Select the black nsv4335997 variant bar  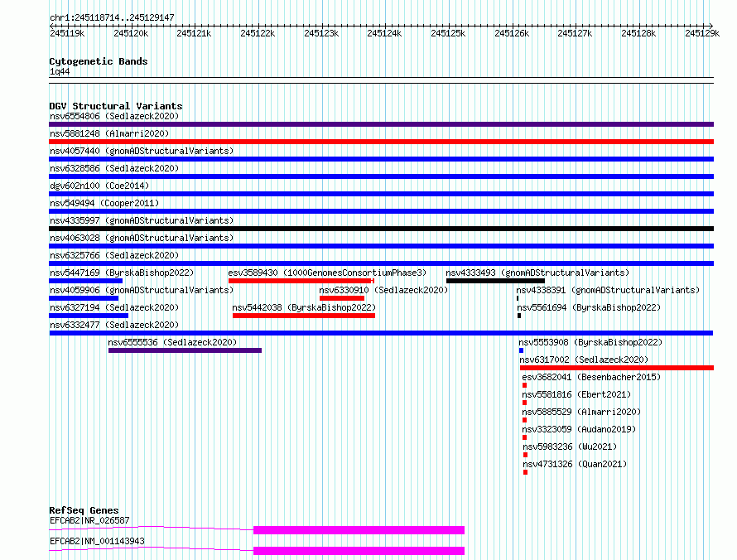click(x=381, y=229)
